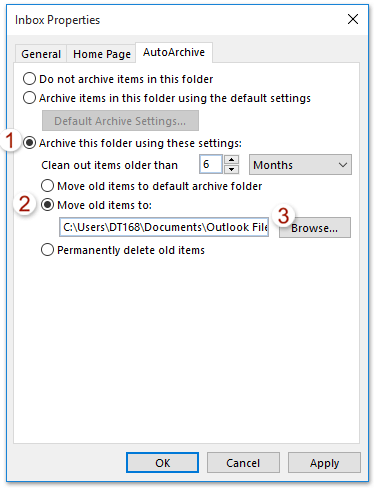
Task: Switch to the General tab
Action: pos(41,54)
